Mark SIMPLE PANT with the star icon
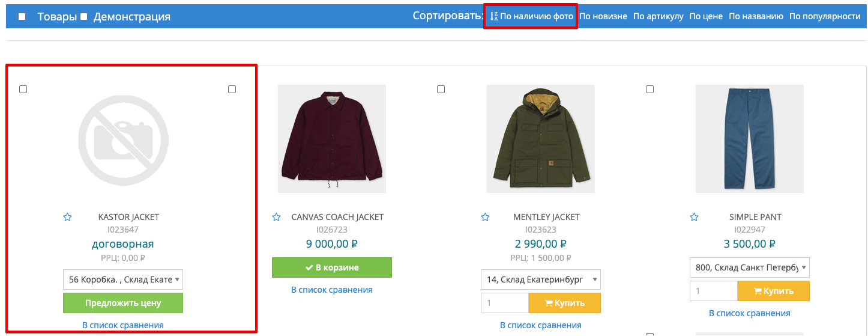The width and height of the screenshot is (868, 336). click(x=695, y=217)
